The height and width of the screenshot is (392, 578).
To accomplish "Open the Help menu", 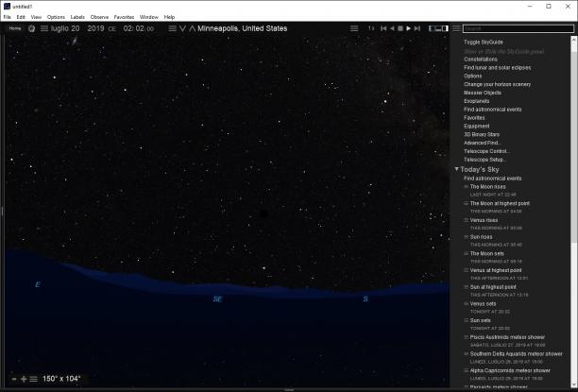I will (x=169, y=17).
